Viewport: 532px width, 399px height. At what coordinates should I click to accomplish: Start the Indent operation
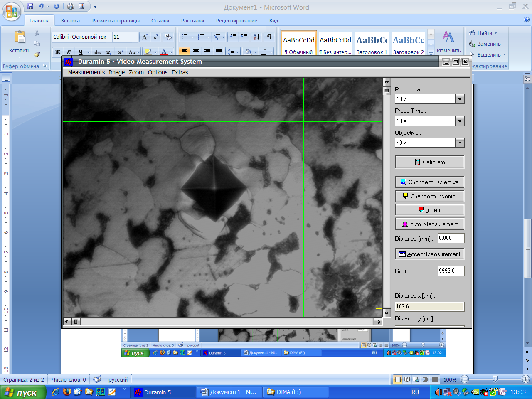[429, 210]
